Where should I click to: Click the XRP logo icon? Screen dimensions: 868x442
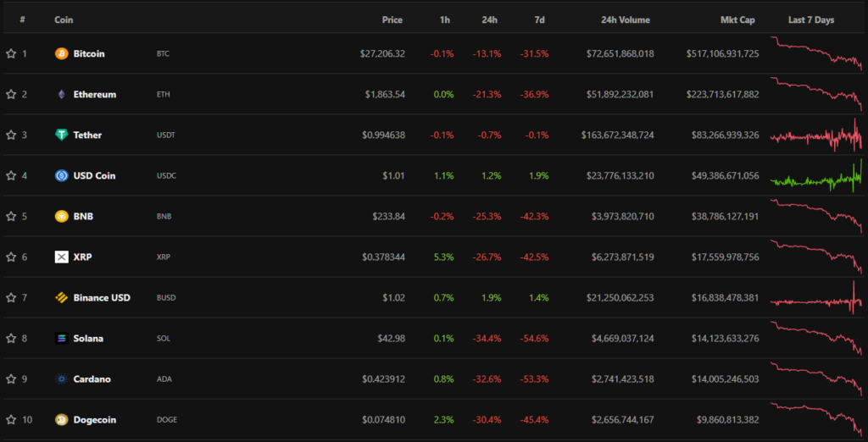pos(61,257)
